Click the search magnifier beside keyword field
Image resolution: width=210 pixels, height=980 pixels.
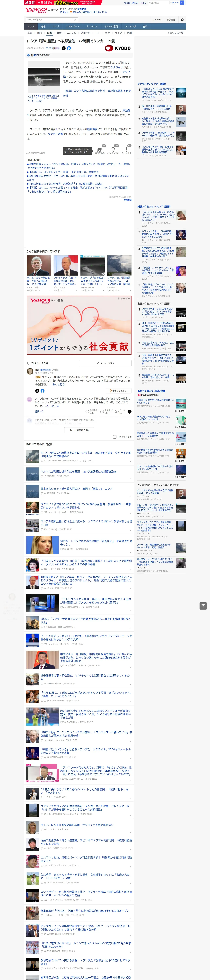pyautogui.click(x=75, y=20)
